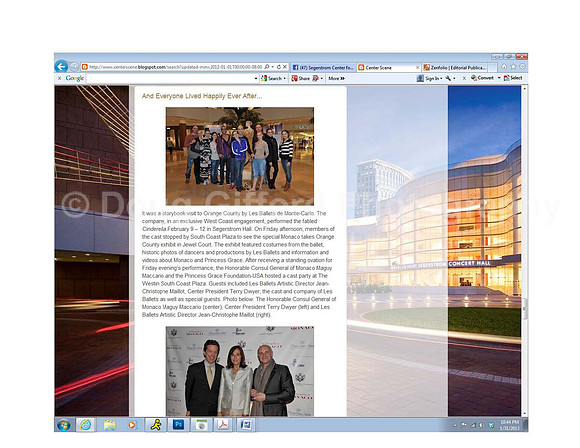Minimize the Internet Explorer window
The height and width of the screenshot is (448, 580).
(x=498, y=57)
